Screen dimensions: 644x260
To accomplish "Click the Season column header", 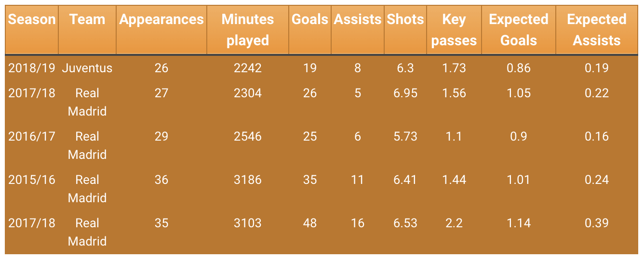I will point(32,20).
